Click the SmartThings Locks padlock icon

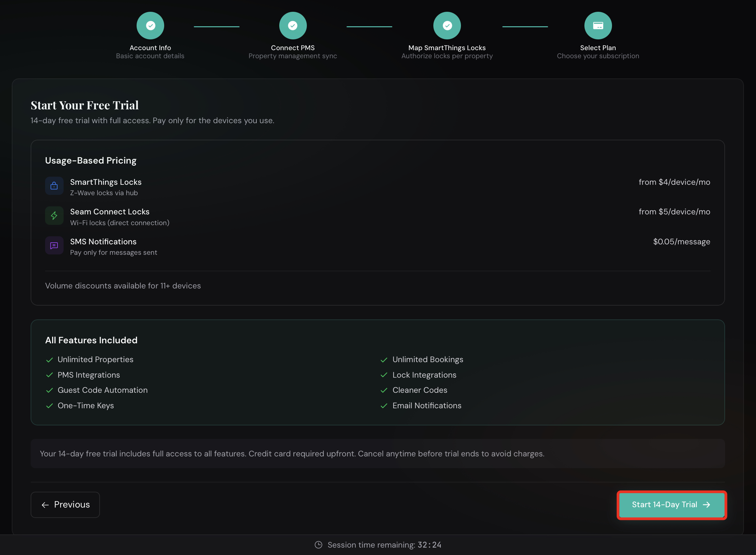pos(54,186)
